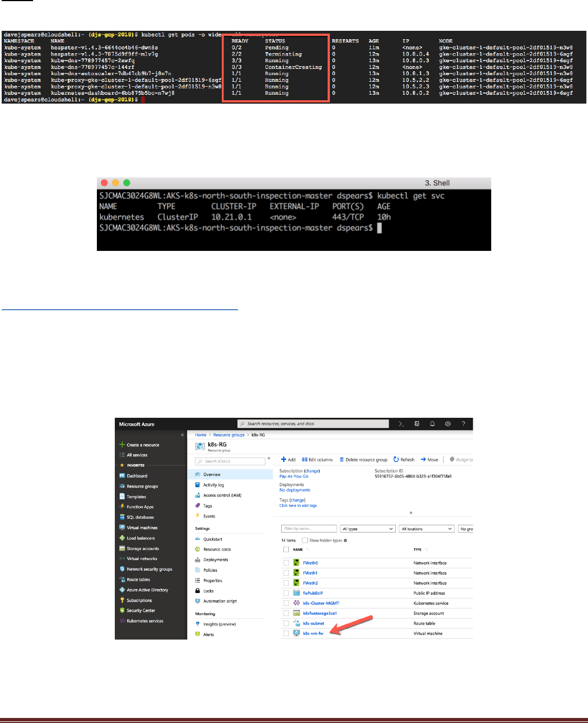Viewport: 588px width, 723px height.
Task: Click the Resource groups sidebar icon
Action: click(122, 486)
